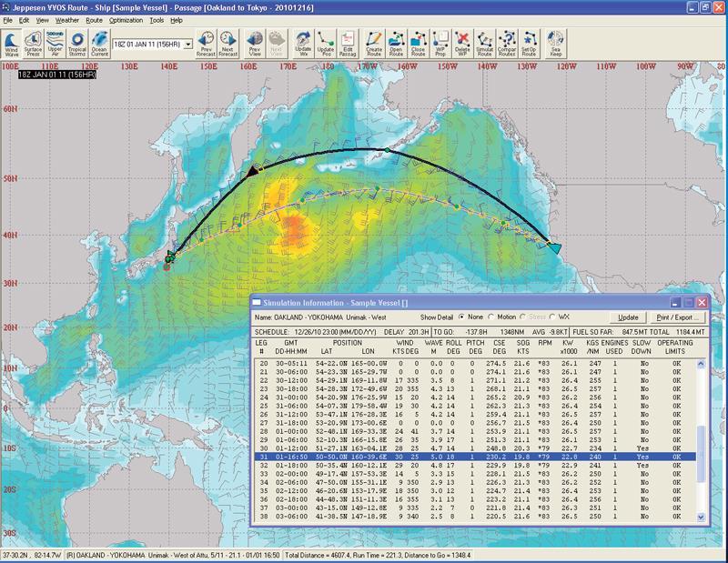Click the simulation table scroll-down arrow
Viewport: 728px width, 563px height.
701,517
